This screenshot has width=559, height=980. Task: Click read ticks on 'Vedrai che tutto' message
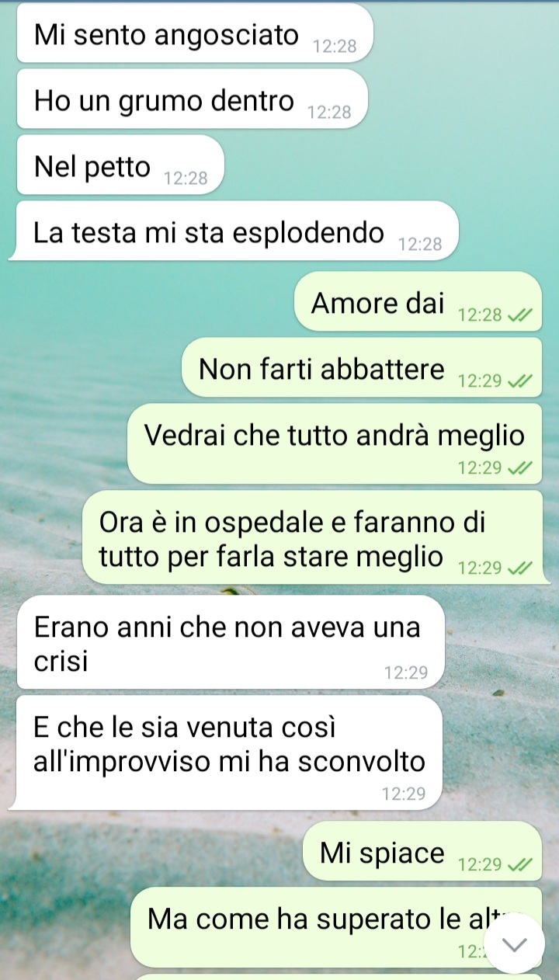[519, 468]
